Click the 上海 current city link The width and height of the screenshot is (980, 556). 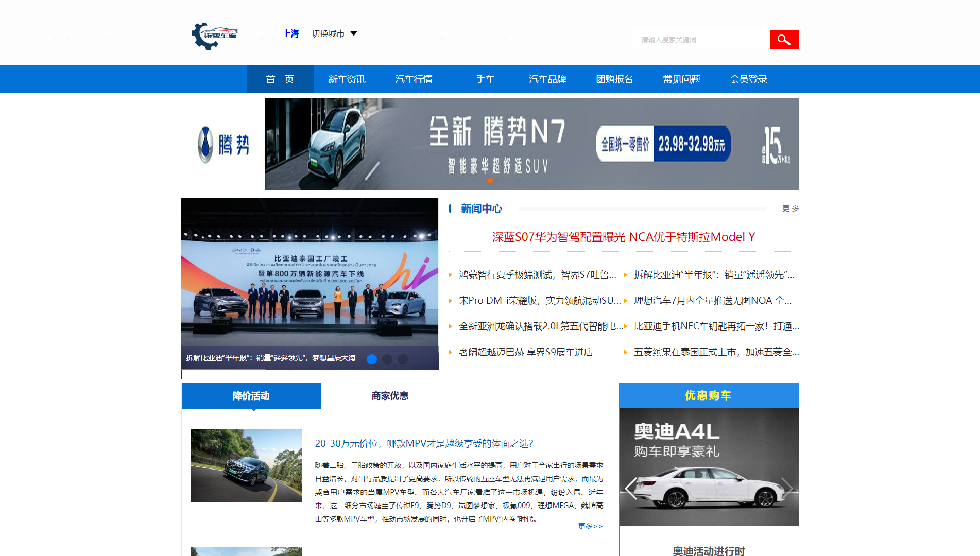click(290, 33)
